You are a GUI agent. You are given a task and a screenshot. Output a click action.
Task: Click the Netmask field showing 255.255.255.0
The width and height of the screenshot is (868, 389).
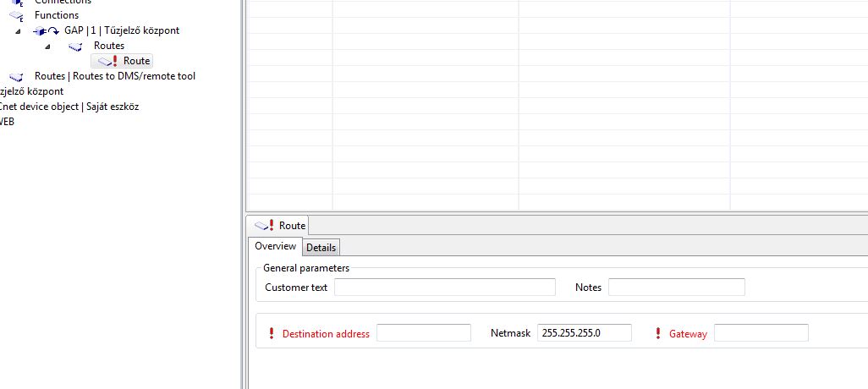point(584,333)
